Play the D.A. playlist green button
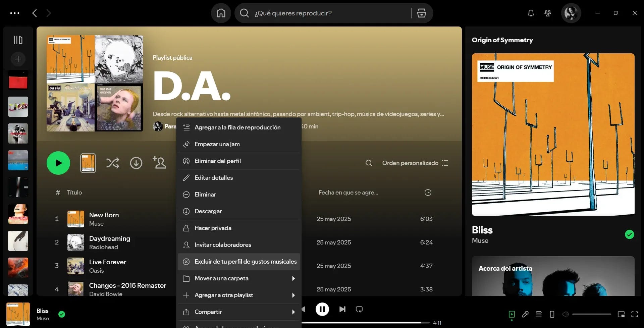Screen dimensions: 644x328 (x=58, y=163)
